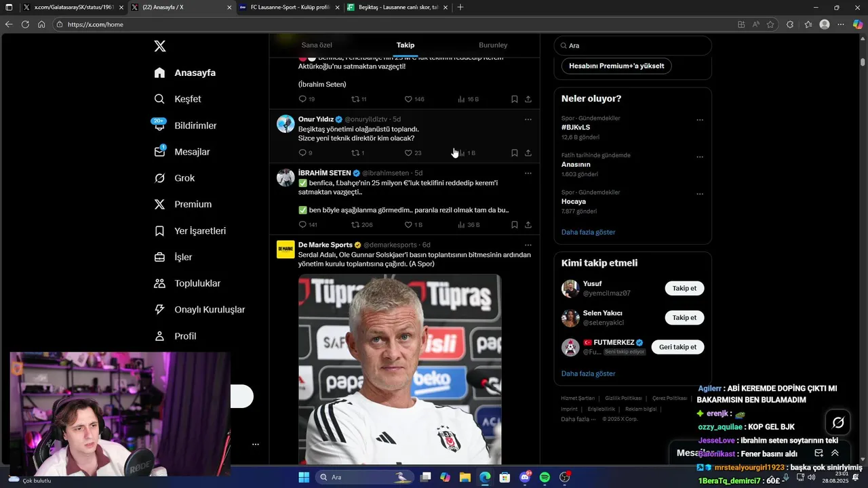
Task: Share İBRAHİM SETEN's tweet
Action: [528, 225]
